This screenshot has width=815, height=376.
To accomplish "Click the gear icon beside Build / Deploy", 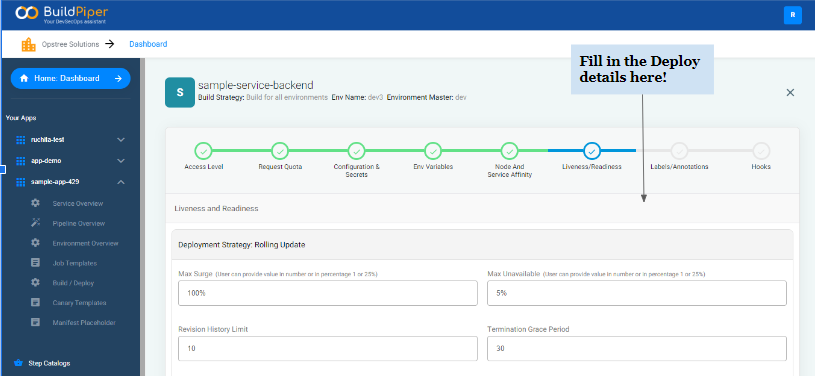I will click(x=35, y=282).
